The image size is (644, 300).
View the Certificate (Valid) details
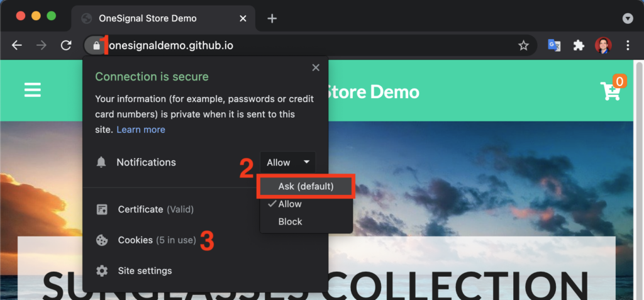[x=156, y=209]
